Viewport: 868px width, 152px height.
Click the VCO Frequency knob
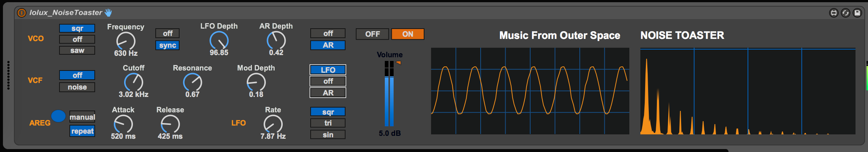126,41
